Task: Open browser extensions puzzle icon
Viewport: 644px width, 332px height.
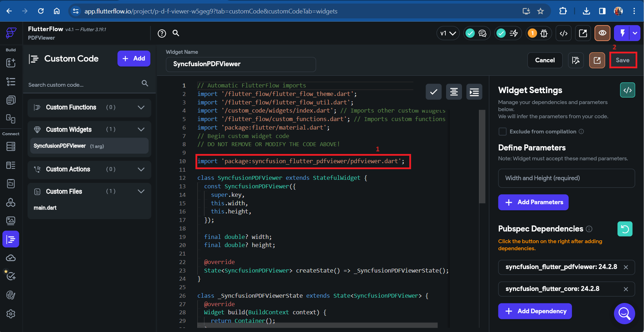Action: [563, 11]
